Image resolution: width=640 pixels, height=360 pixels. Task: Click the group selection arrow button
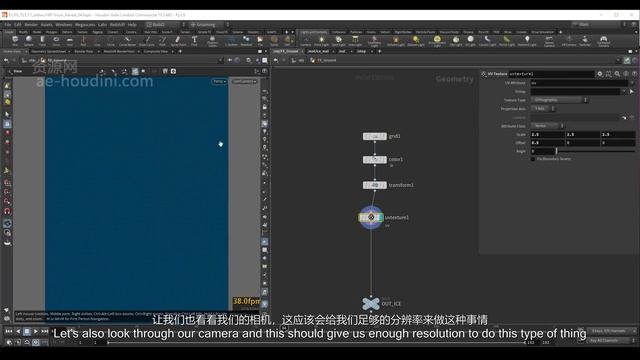[631, 91]
